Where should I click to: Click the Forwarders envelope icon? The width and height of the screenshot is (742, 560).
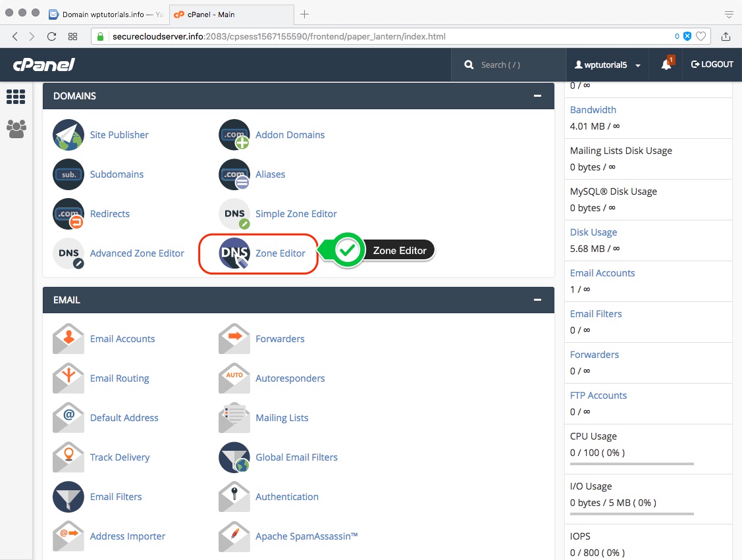pos(234,339)
